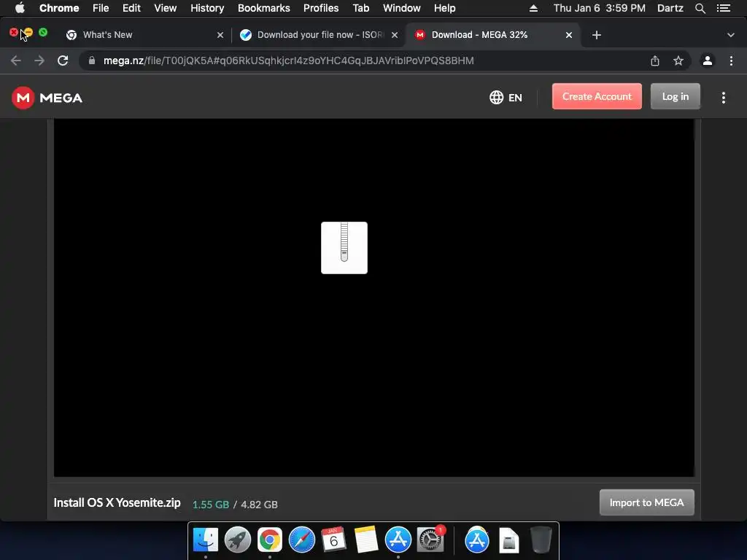Open the File menu
Viewport: 747px width, 560px height.
(x=101, y=8)
